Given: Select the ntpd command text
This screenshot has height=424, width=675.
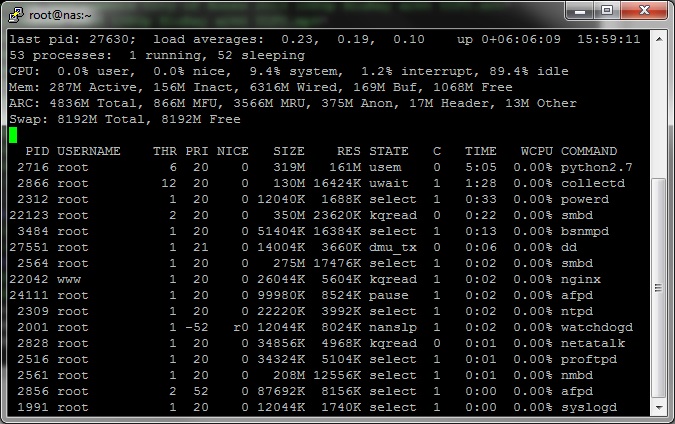Looking at the screenshot, I should click(x=577, y=311).
